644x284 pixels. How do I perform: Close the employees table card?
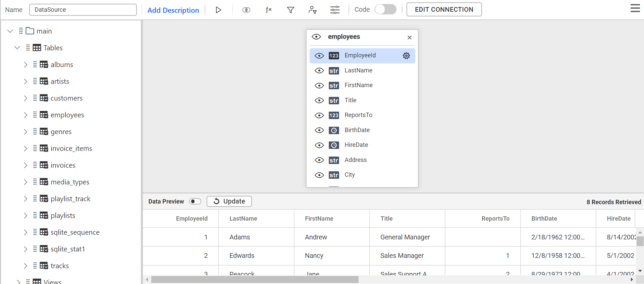coord(410,38)
